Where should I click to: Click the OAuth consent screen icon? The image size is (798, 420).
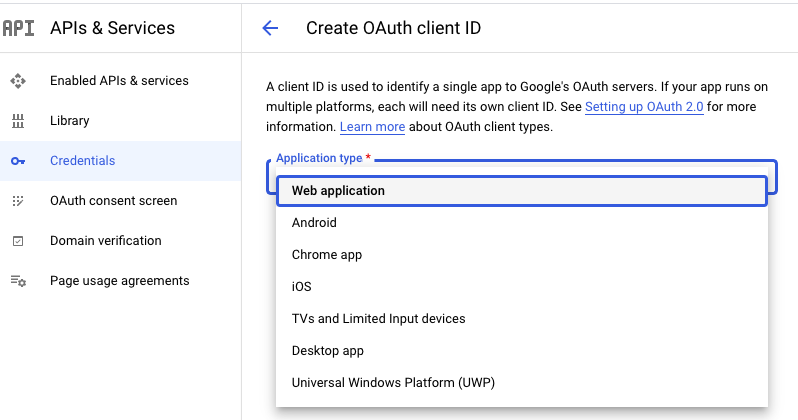click(x=18, y=201)
